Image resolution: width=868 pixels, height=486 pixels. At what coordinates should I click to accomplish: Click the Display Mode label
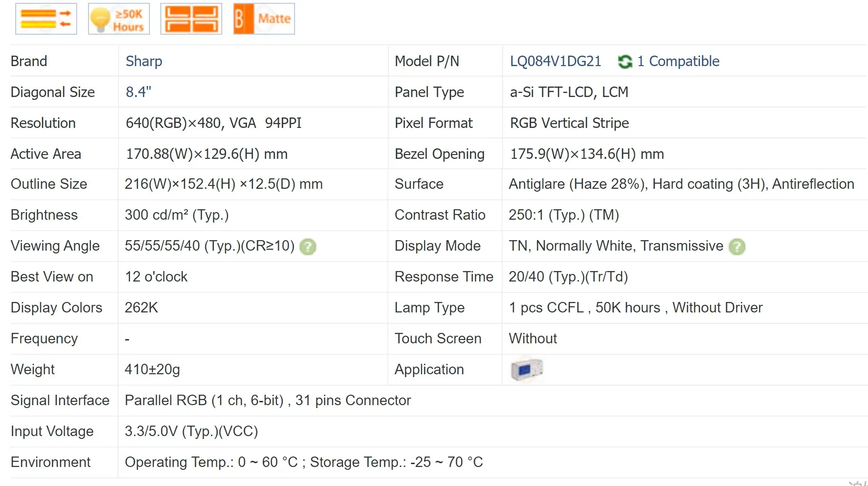click(x=438, y=246)
